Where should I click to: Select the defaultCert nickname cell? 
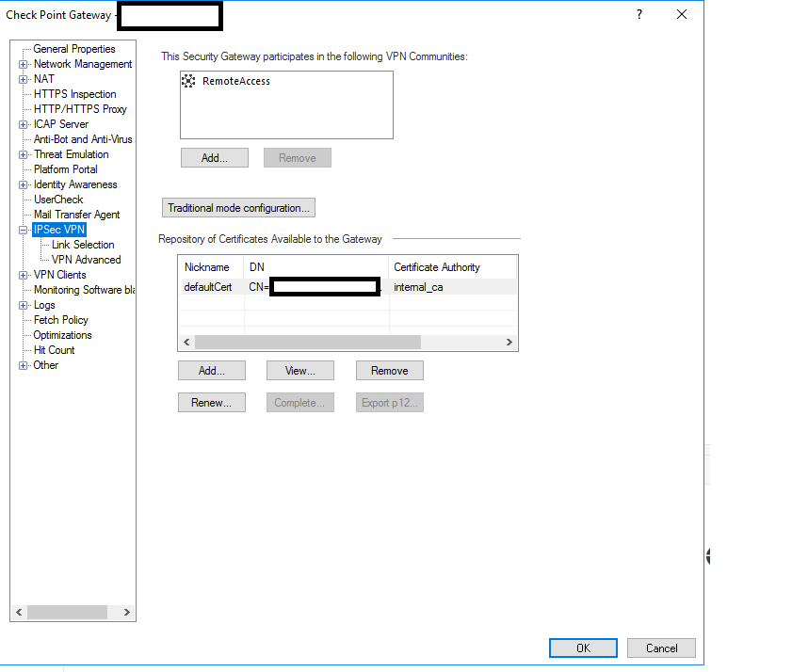pos(208,287)
